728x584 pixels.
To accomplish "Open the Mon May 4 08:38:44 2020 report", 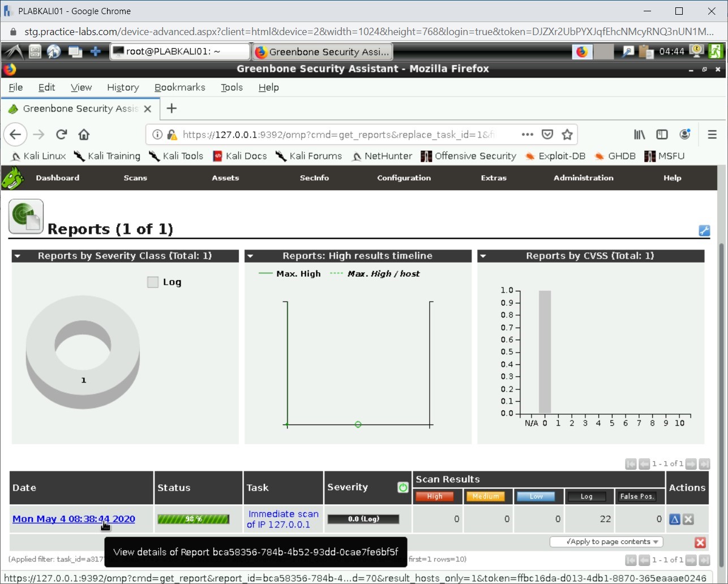I will click(74, 519).
